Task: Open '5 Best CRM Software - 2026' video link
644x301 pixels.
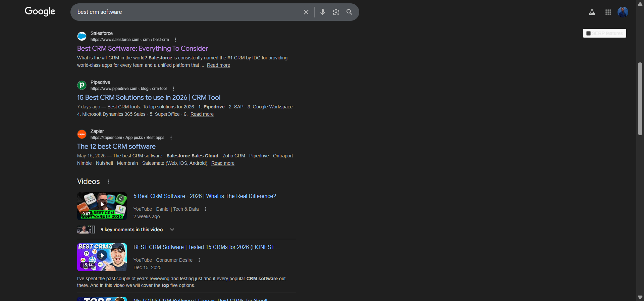Action: point(205,196)
